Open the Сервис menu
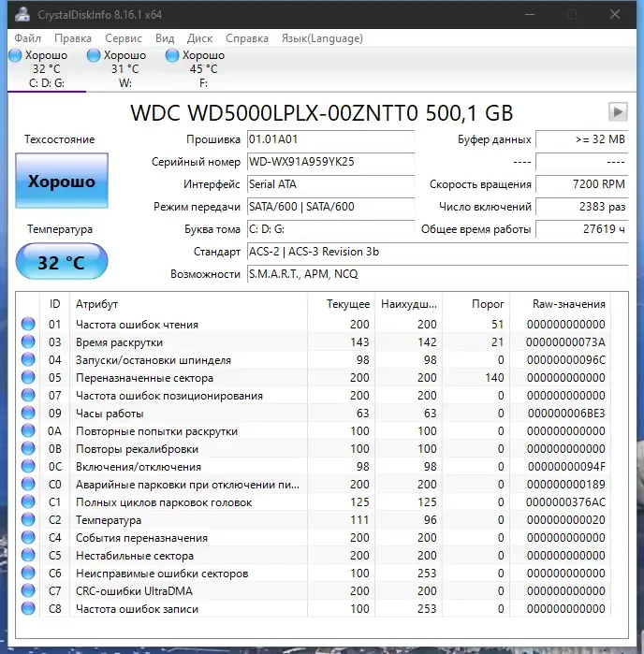The width and height of the screenshot is (644, 654). tap(124, 38)
